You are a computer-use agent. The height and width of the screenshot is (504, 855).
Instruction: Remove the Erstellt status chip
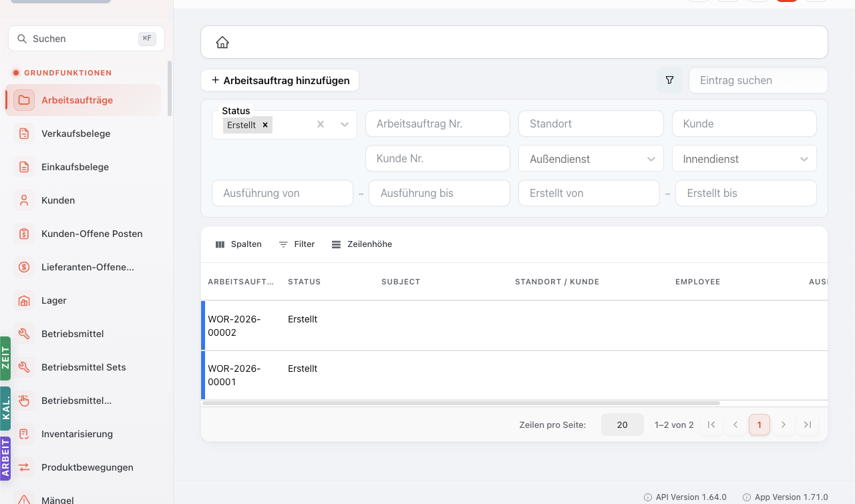pos(265,125)
